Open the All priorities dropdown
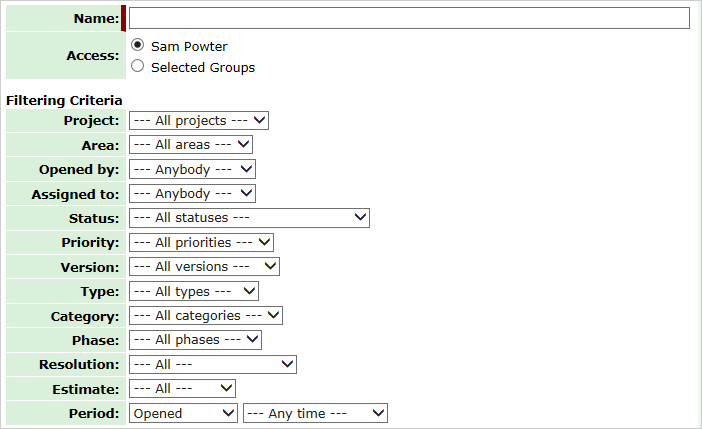The width and height of the screenshot is (702, 429). click(x=201, y=242)
